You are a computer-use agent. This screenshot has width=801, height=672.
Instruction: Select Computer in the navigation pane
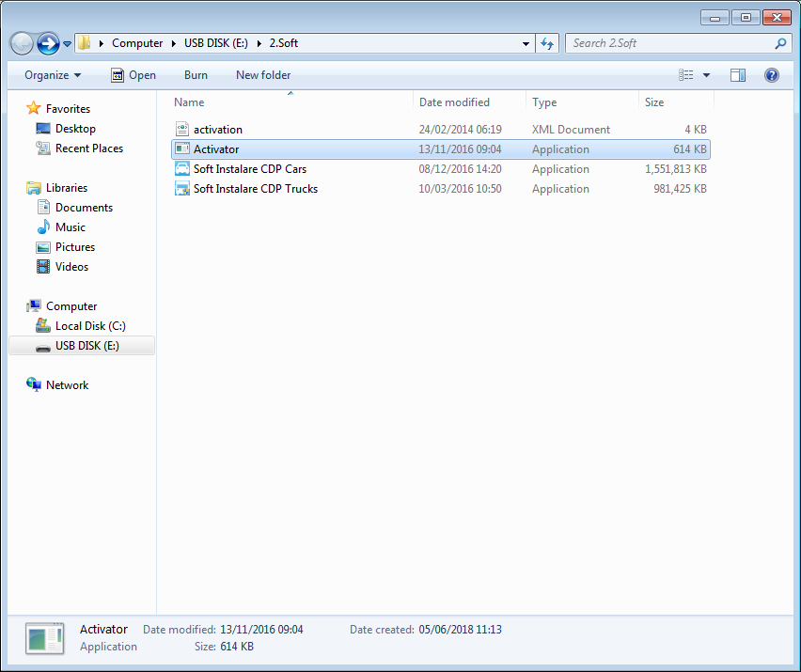(x=71, y=306)
